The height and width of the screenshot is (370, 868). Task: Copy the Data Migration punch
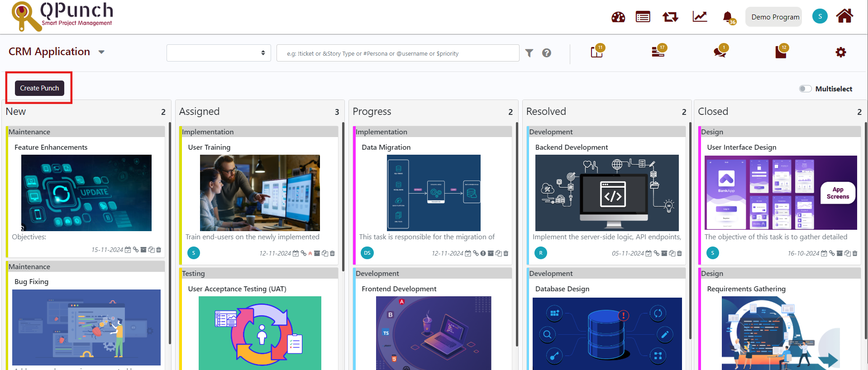click(x=498, y=253)
